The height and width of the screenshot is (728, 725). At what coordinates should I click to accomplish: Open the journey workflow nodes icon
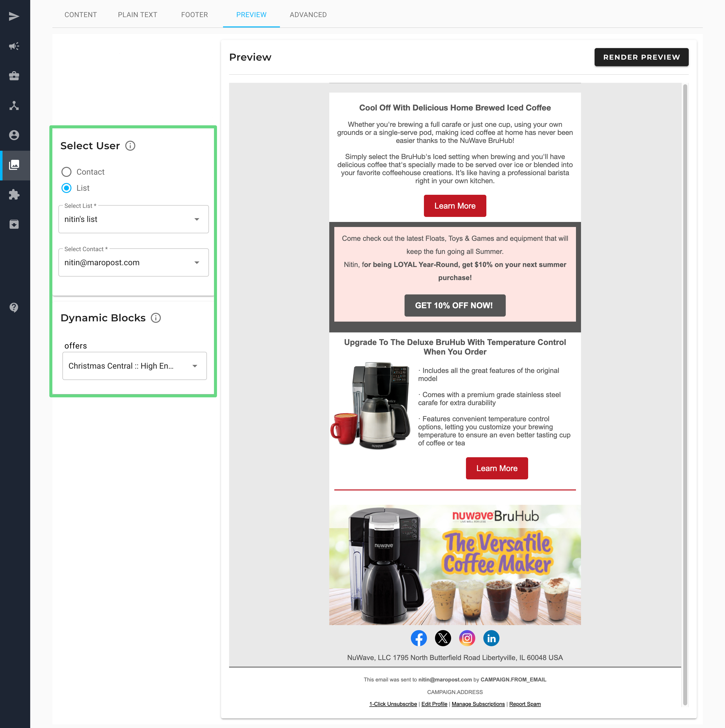(x=14, y=105)
